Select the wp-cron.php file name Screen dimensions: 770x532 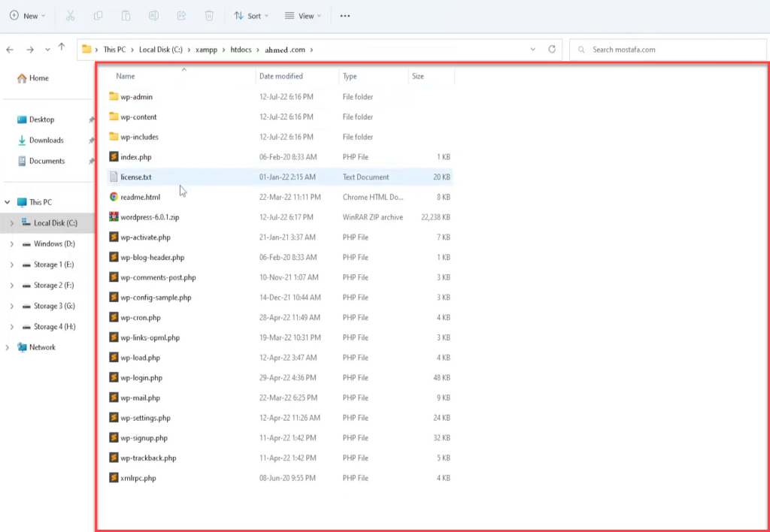pyautogui.click(x=141, y=318)
